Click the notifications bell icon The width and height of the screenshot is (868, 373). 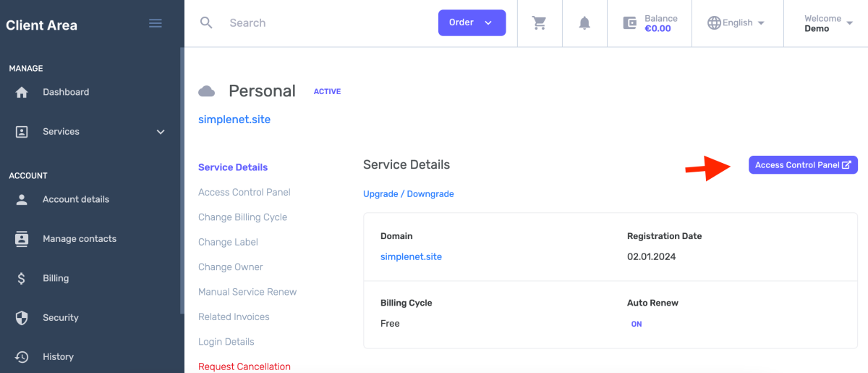point(584,23)
